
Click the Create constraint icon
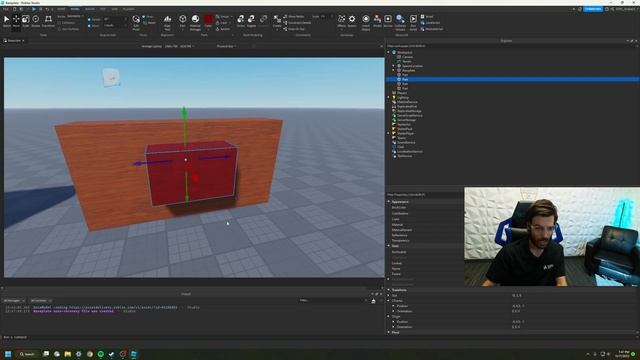tap(277, 21)
